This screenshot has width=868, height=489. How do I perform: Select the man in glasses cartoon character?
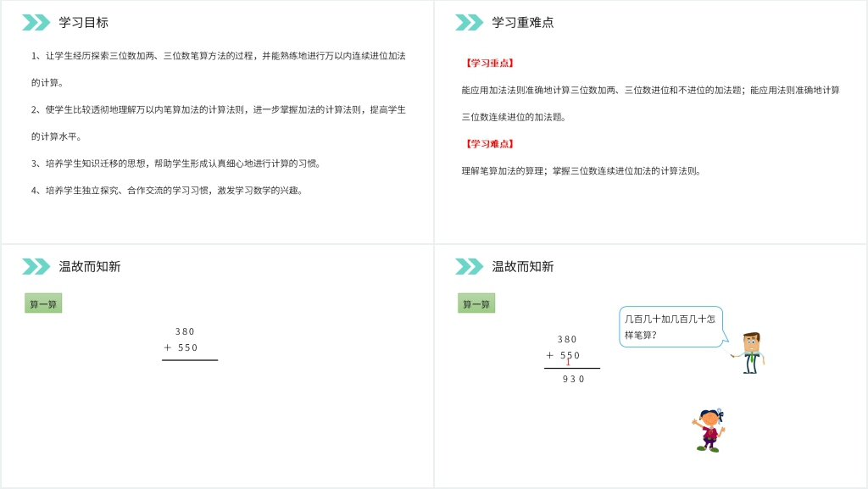tap(750, 353)
